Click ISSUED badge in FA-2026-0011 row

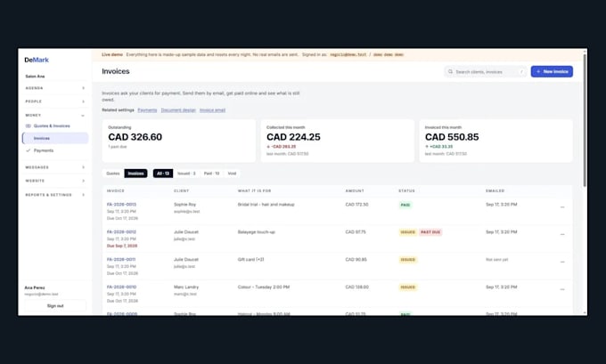408,260
